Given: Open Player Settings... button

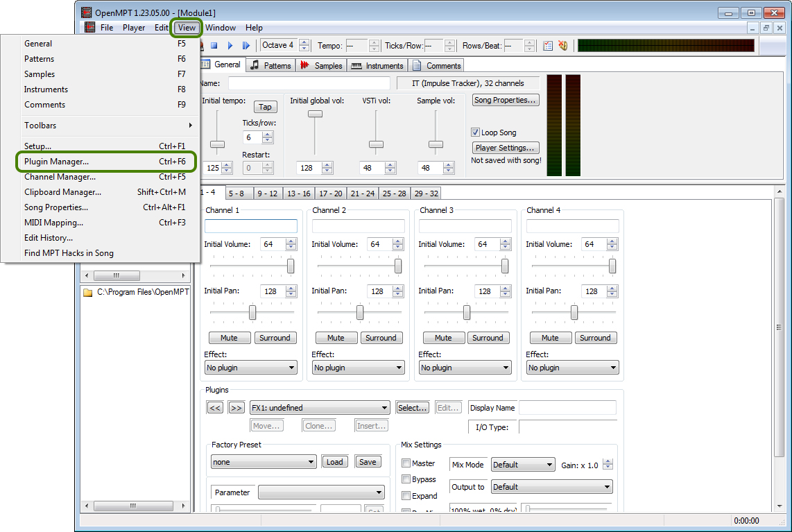Looking at the screenshot, I should 506,148.
